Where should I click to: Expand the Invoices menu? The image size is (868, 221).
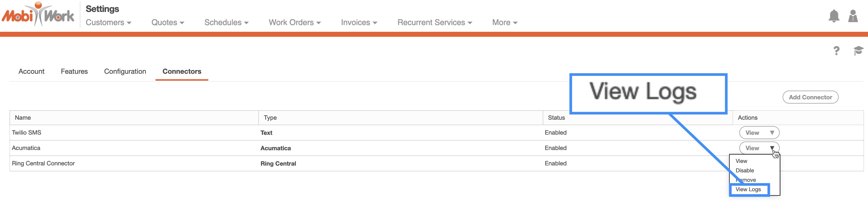click(x=359, y=23)
